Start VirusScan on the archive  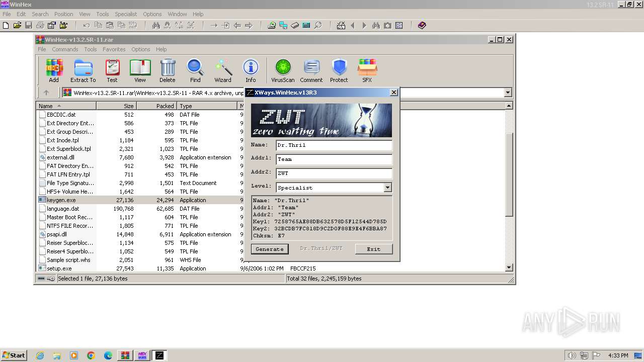[x=283, y=71]
